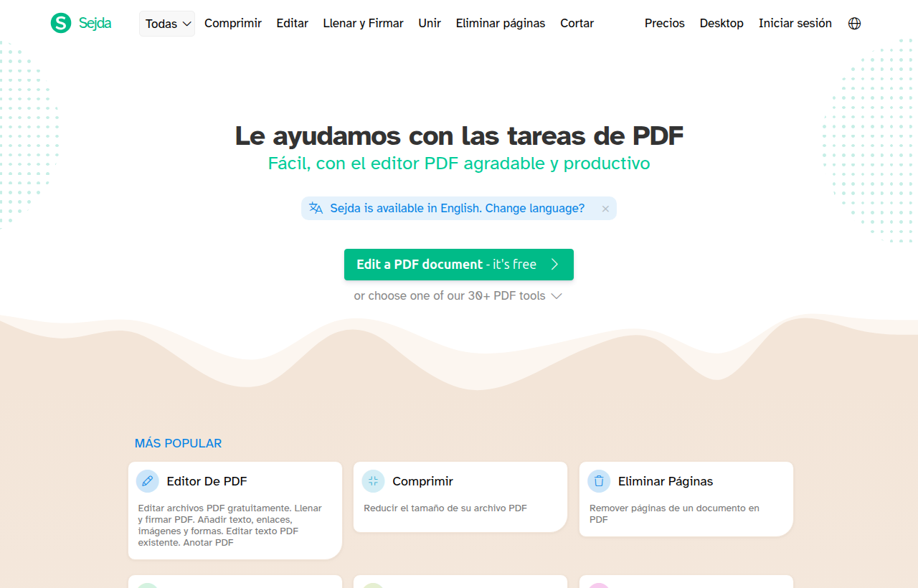
Task: Click the Sejda green S logo
Action: 61,23
